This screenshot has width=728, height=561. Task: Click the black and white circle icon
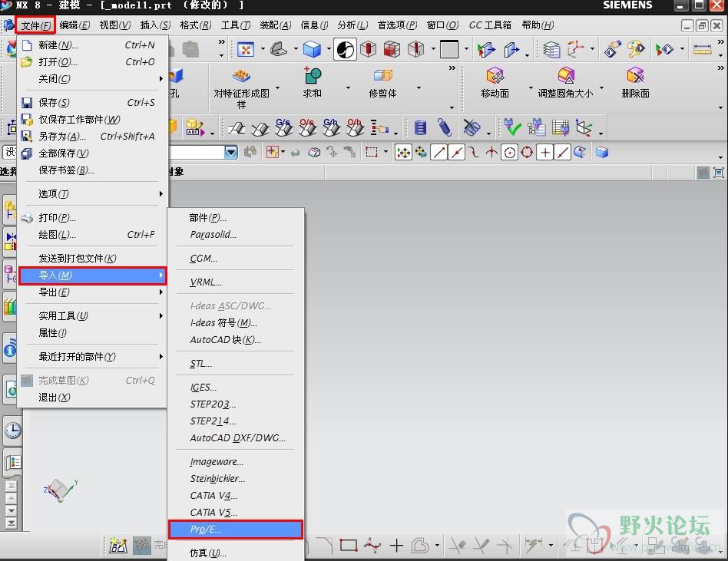coord(345,50)
